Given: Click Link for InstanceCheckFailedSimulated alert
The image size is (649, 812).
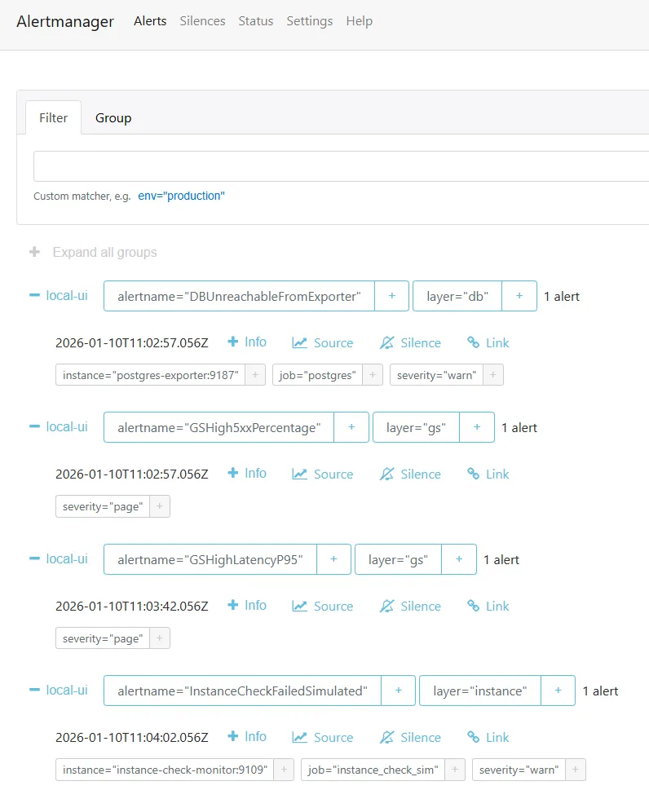Looking at the screenshot, I should pyautogui.click(x=488, y=738).
